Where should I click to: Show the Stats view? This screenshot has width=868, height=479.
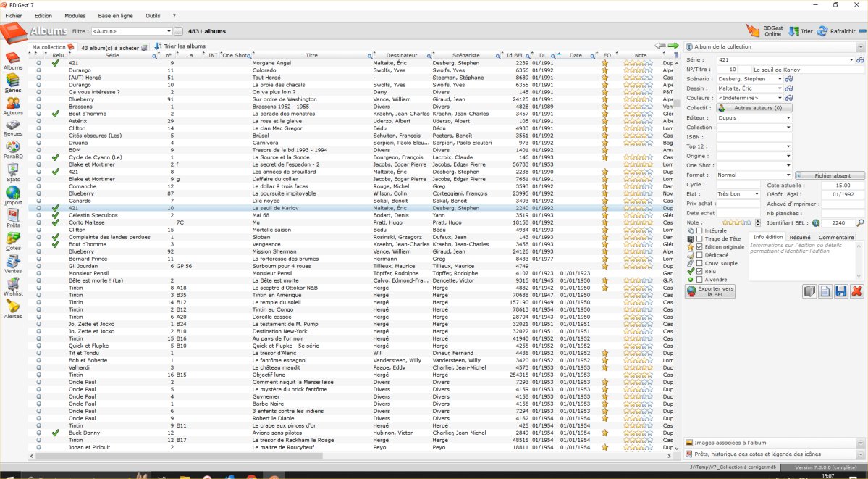pyautogui.click(x=13, y=172)
